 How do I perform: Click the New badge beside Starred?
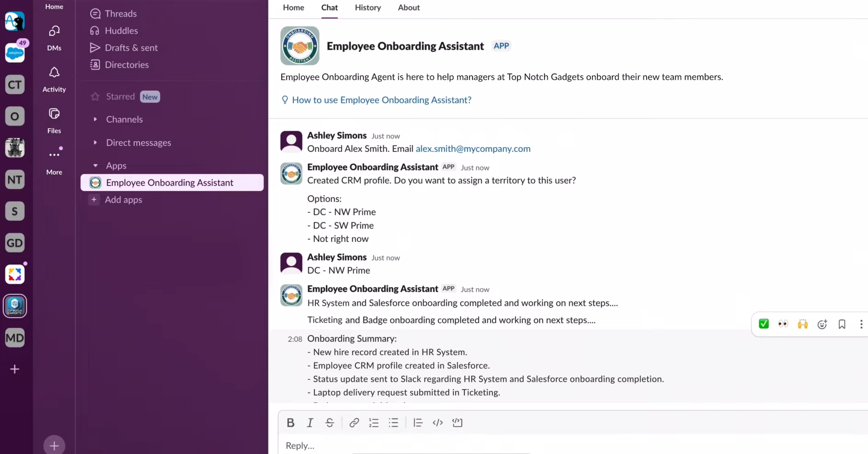[150, 97]
